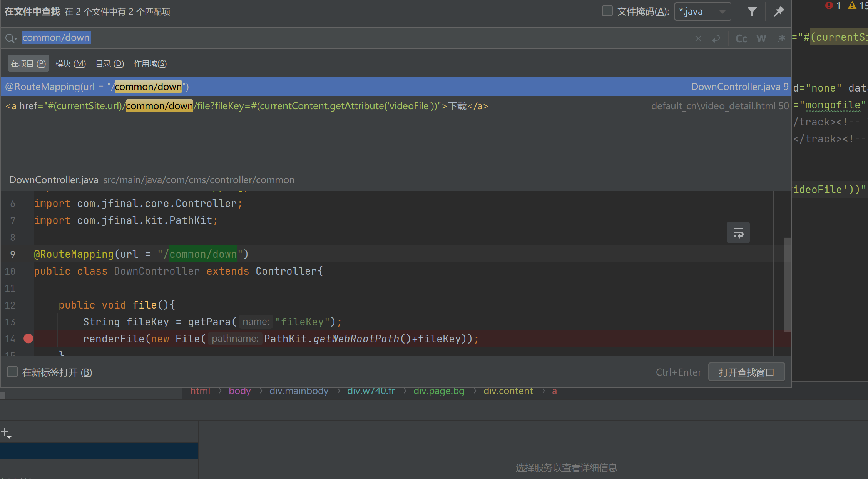Select the DownController.java result row
Viewport: 868px width, 479px height.
pos(396,87)
